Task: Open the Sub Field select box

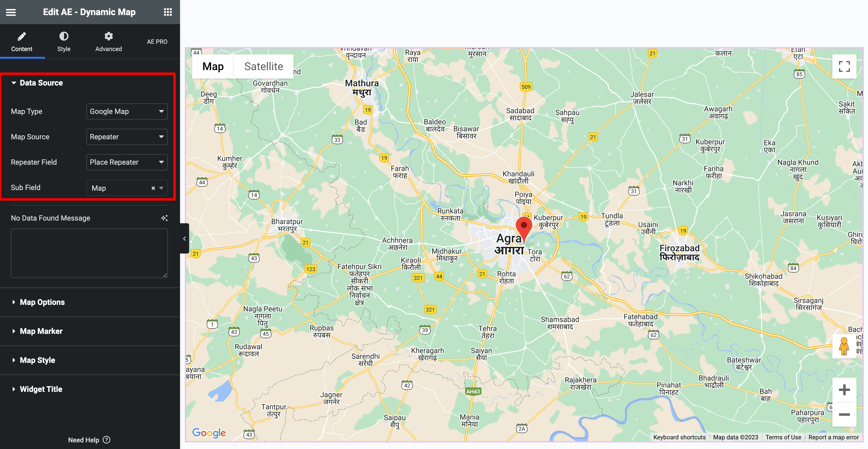Action: (x=127, y=188)
